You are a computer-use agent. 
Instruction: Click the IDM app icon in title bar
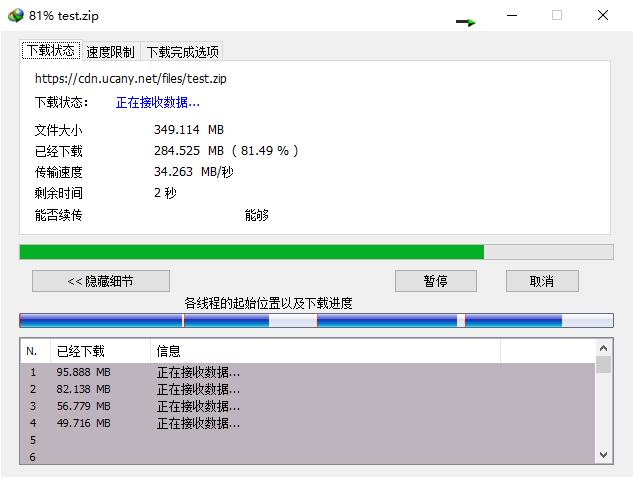(15, 16)
